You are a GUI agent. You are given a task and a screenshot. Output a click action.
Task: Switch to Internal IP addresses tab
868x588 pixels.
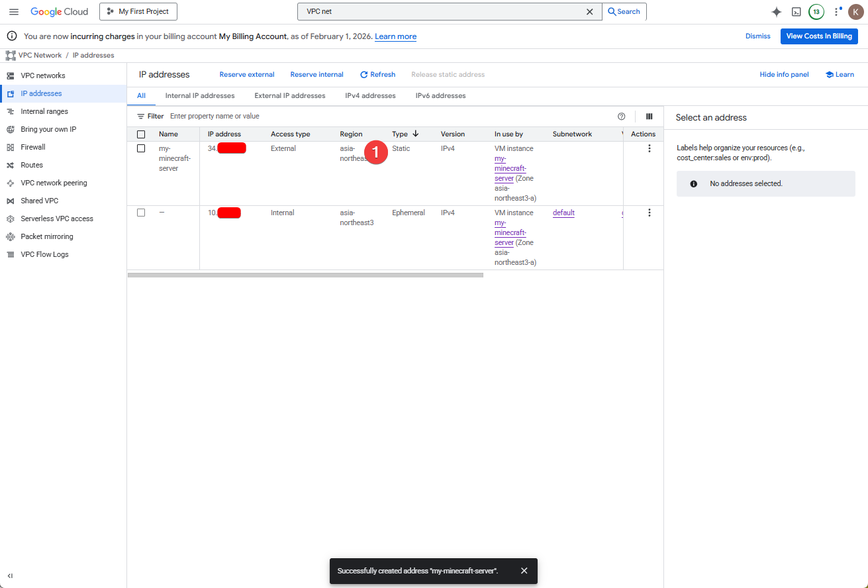(200, 96)
